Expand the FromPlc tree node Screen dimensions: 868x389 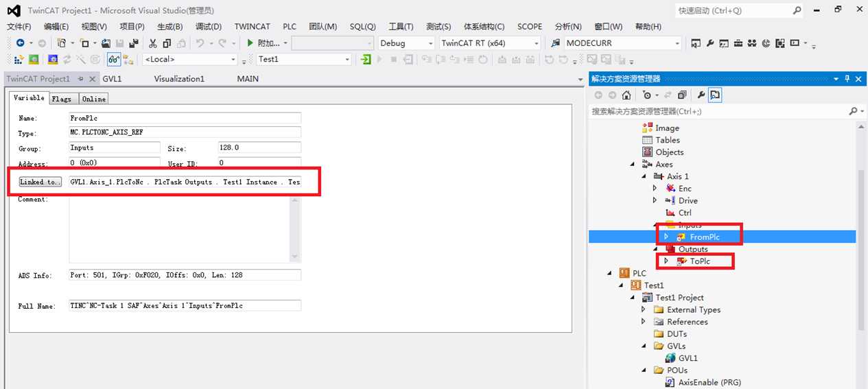click(x=666, y=237)
